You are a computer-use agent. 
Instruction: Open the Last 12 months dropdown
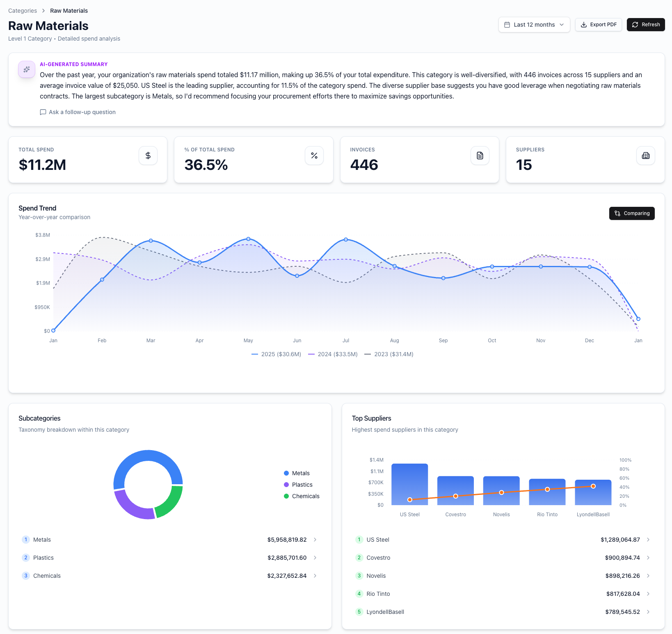[x=534, y=25]
